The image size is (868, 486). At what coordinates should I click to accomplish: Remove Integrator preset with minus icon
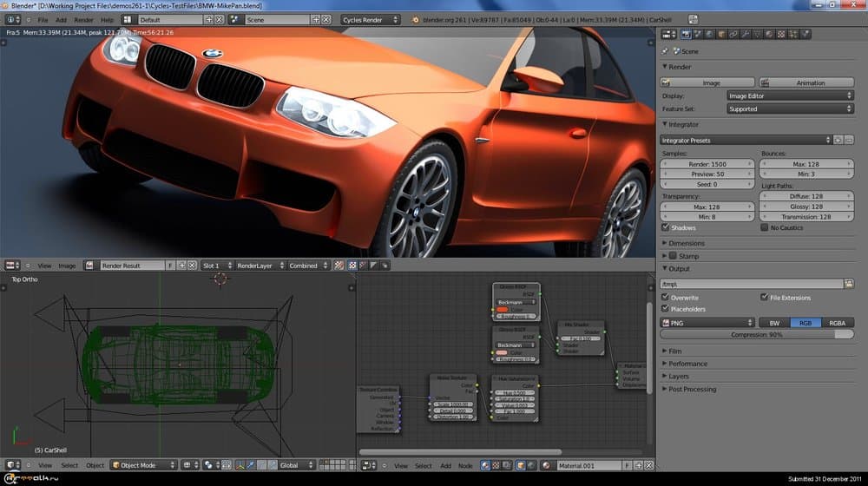849,140
